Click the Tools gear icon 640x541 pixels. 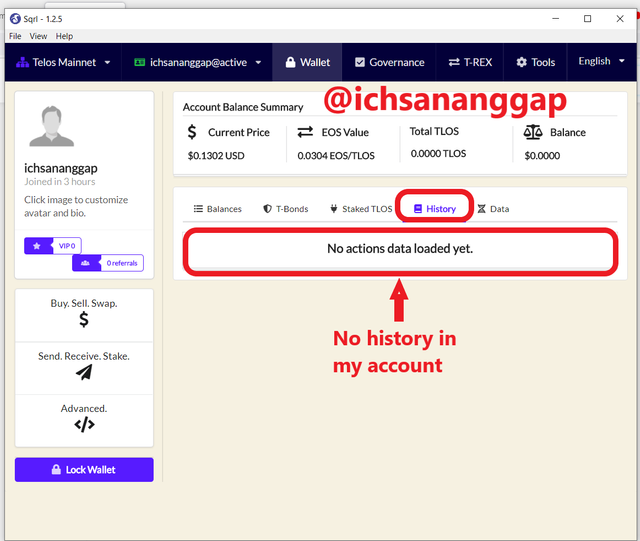[x=521, y=62]
